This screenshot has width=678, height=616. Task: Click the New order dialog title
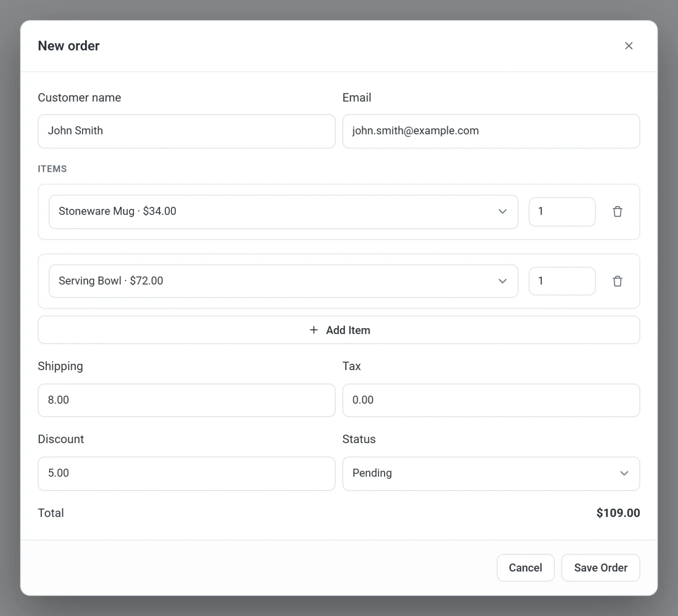69,46
